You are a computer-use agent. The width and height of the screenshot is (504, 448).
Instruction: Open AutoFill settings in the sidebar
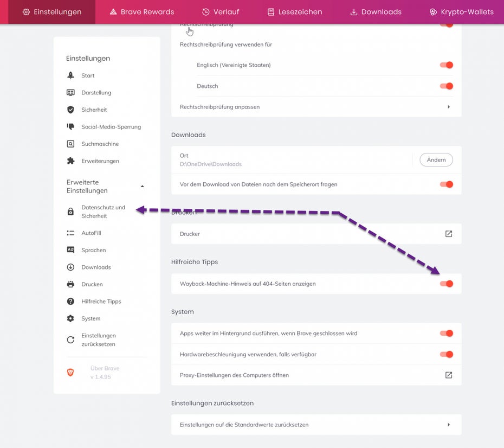click(x=91, y=233)
